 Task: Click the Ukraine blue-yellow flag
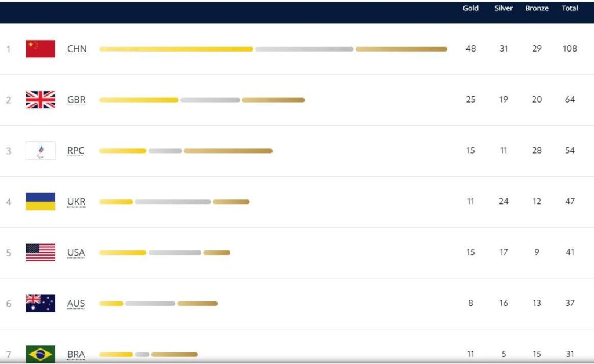[x=40, y=202]
